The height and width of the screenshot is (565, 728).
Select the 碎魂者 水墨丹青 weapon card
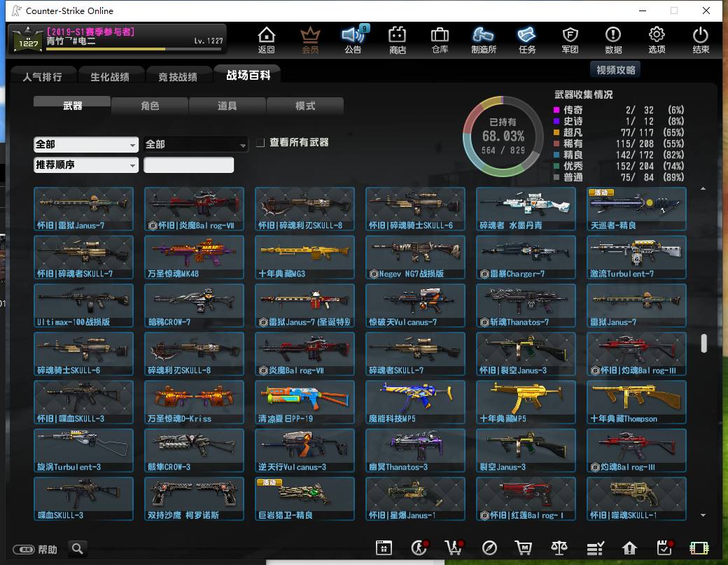point(526,209)
